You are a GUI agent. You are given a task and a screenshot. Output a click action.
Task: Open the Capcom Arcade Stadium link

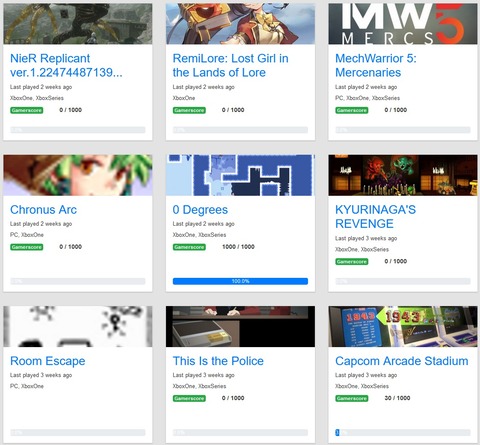pyautogui.click(x=402, y=361)
